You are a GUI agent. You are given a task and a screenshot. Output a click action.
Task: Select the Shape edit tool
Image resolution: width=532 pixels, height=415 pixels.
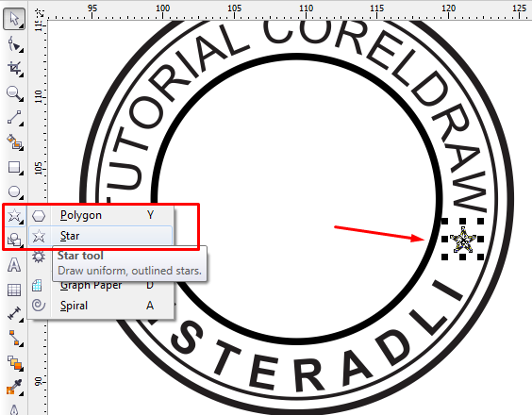point(14,44)
